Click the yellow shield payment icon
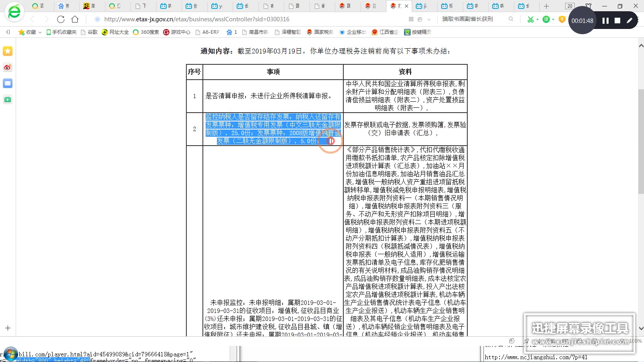The width and height of the screenshot is (644, 362). point(562,19)
